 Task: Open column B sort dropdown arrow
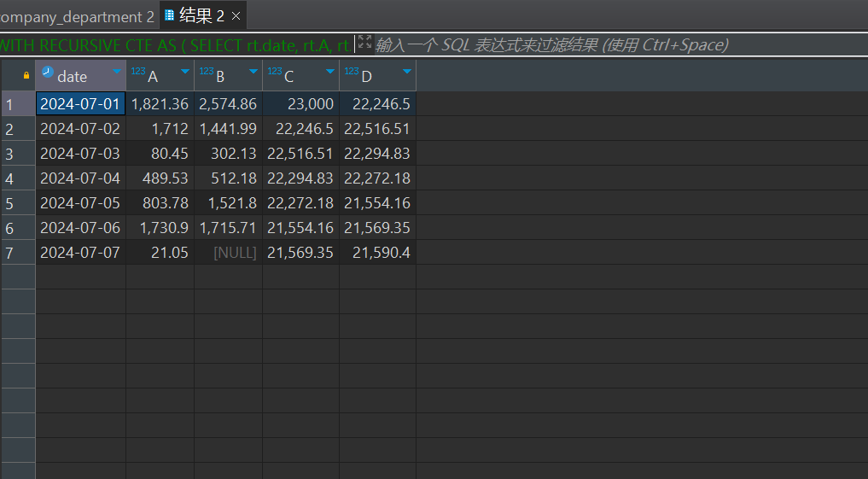(253, 72)
